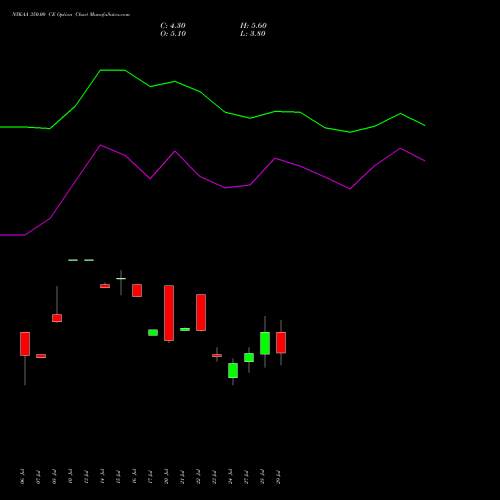This screenshot has height=500, width=500.
Task: Select the green indicator line
Action: pos(213,101)
